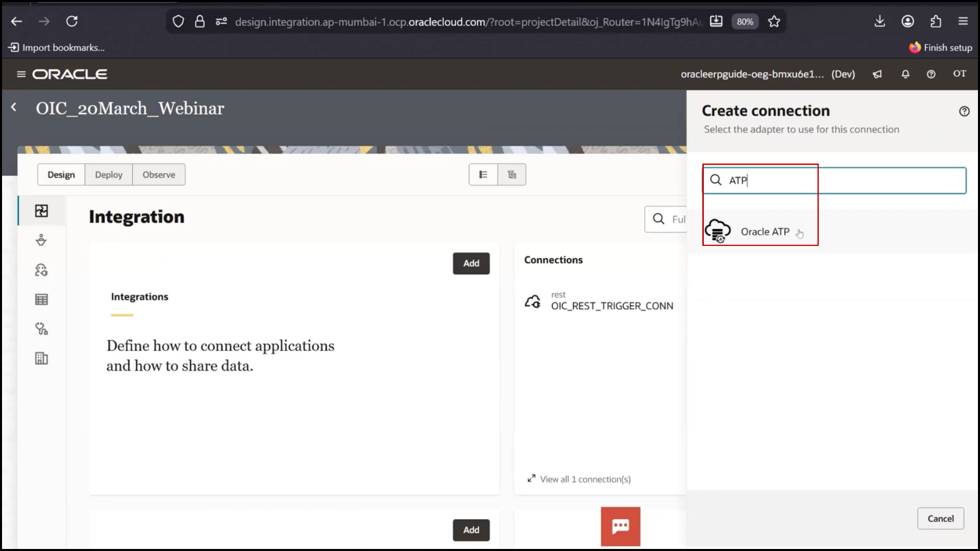Open site permissions icon in address bar

221,21
